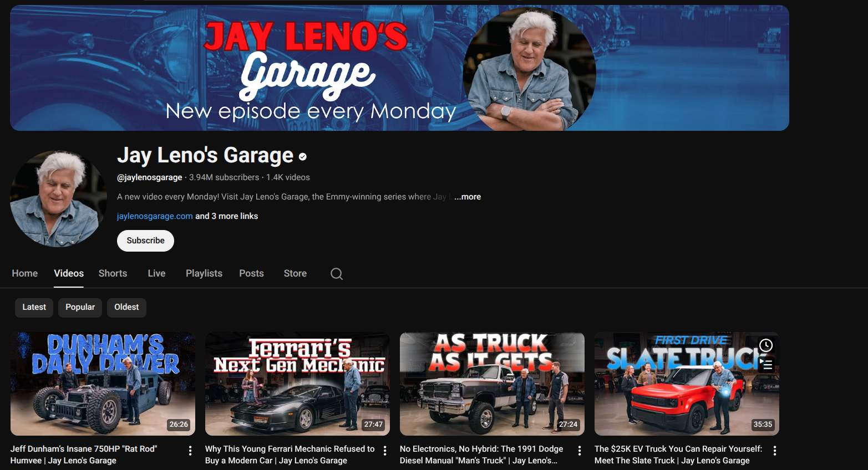Viewport: 868px width, 470px height.
Task: Click the 27:47 duration badge
Action: (373, 425)
